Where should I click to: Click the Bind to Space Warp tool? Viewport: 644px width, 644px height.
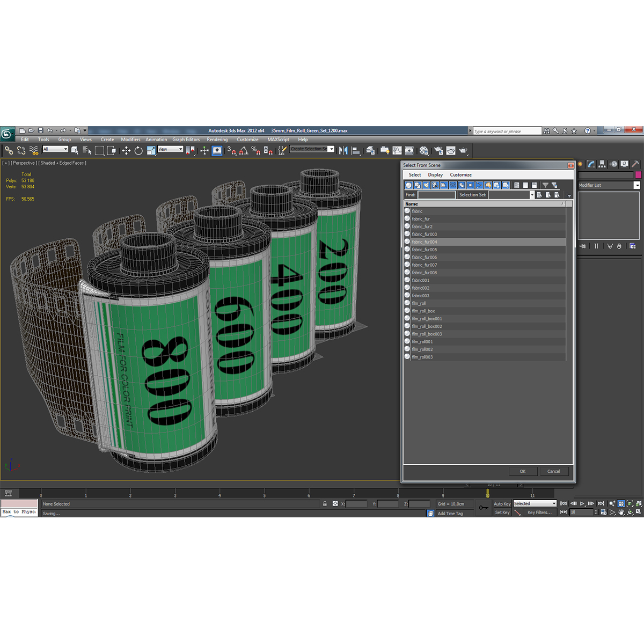[33, 151]
